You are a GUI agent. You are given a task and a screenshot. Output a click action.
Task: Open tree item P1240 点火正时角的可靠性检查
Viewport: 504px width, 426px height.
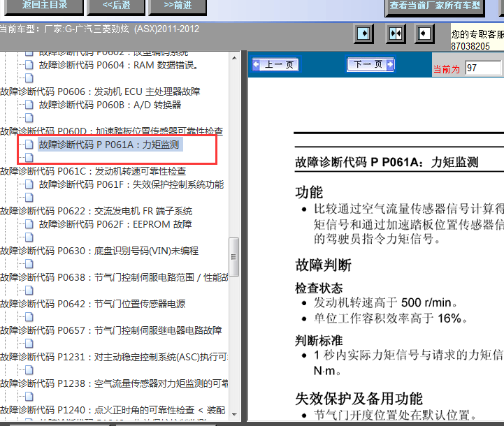click(x=113, y=410)
